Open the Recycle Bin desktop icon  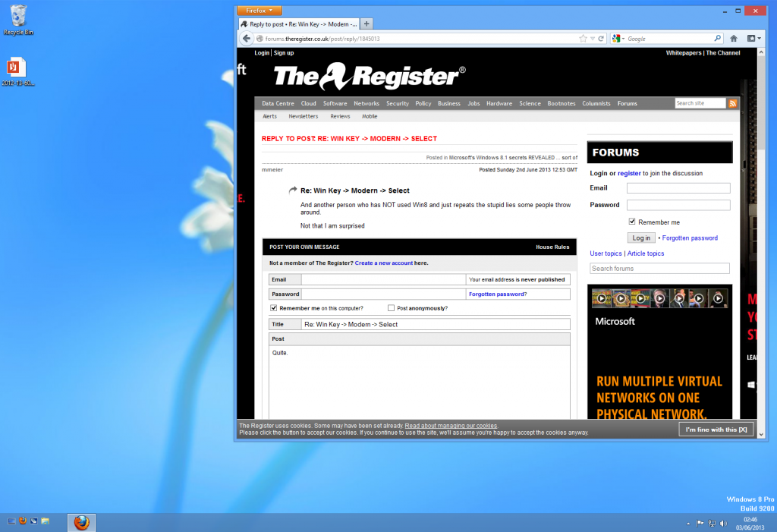[x=18, y=20]
